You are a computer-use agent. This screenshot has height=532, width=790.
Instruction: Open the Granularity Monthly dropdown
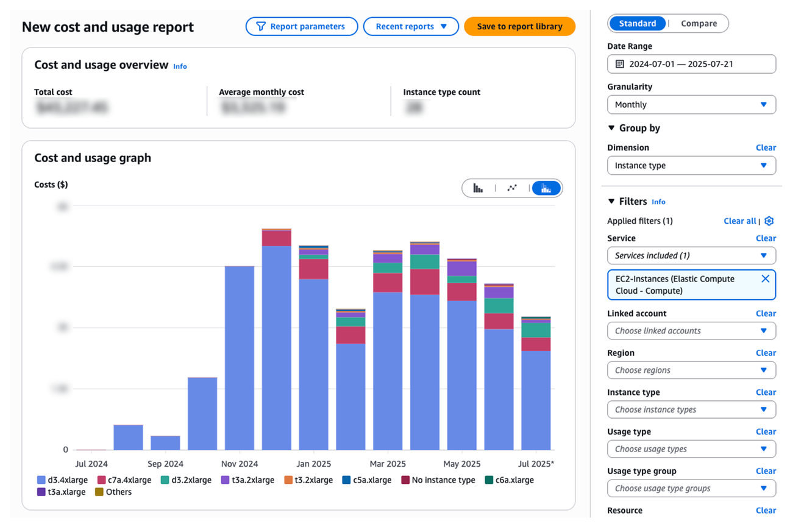pos(692,105)
